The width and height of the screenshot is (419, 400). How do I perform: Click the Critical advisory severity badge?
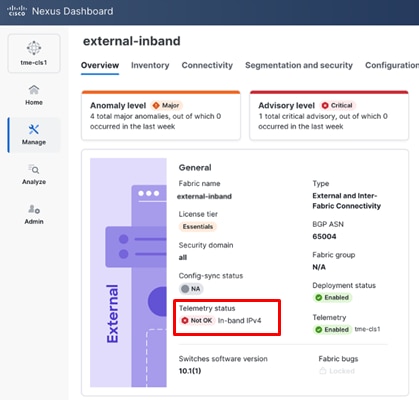coord(337,105)
